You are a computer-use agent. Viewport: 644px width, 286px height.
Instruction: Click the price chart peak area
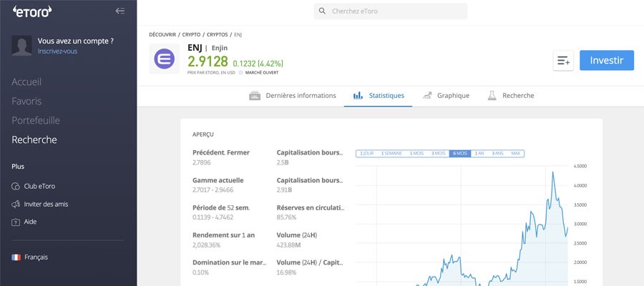click(553, 174)
